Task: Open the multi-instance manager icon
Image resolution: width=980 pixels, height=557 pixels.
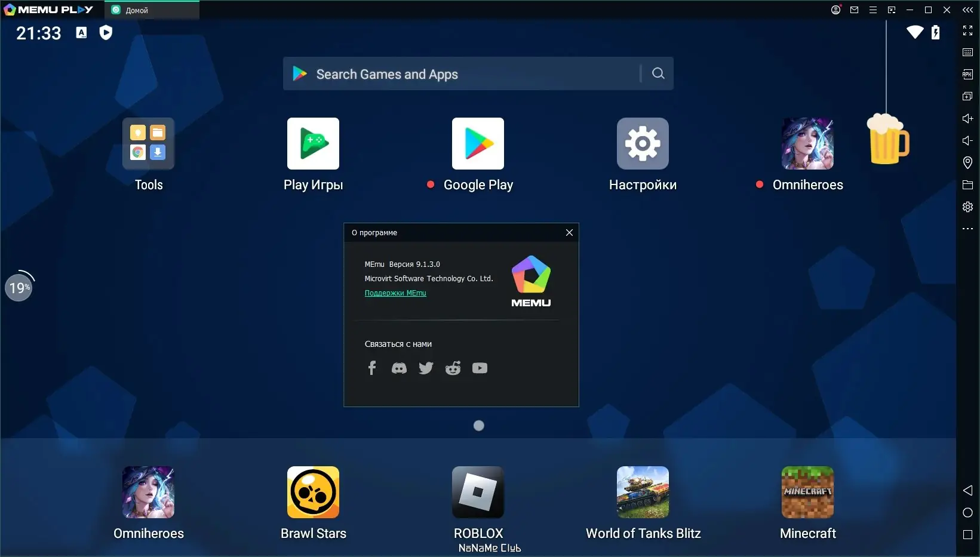Action: pos(968,96)
